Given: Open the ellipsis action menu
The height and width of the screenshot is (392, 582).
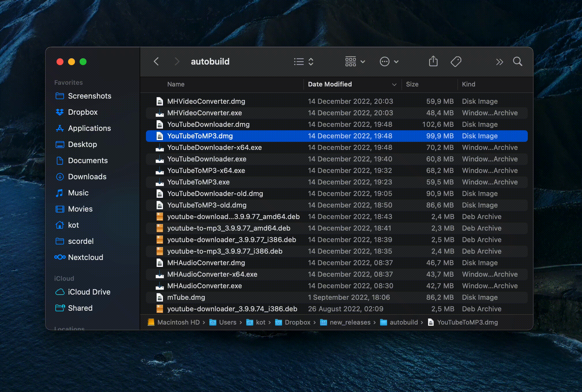Looking at the screenshot, I should [x=389, y=61].
